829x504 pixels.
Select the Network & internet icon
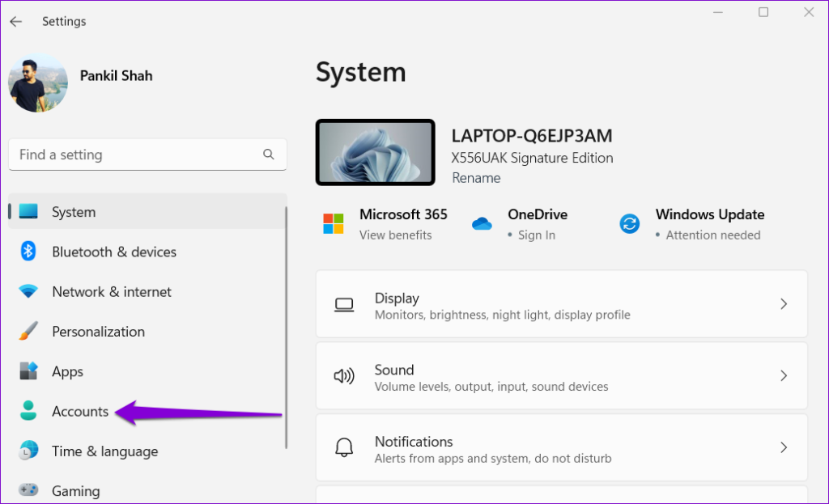tap(29, 291)
